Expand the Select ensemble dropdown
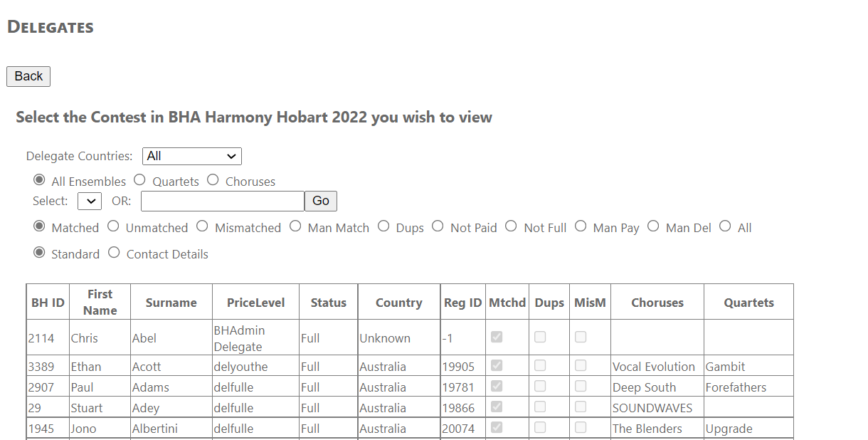The width and height of the screenshot is (868, 440). click(x=90, y=201)
